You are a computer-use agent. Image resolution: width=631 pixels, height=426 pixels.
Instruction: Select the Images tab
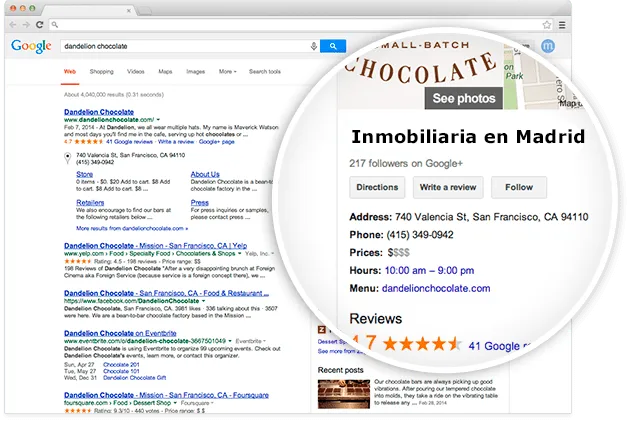196,72
